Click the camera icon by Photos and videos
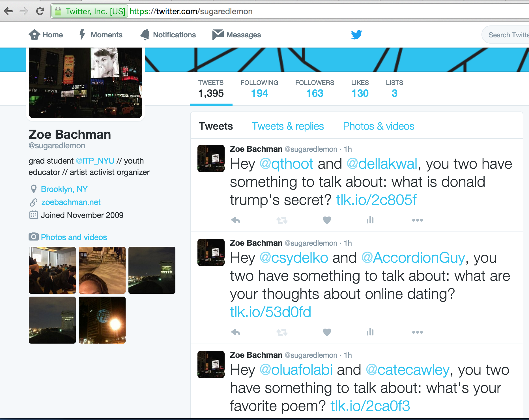This screenshot has width=529, height=420. (x=33, y=237)
